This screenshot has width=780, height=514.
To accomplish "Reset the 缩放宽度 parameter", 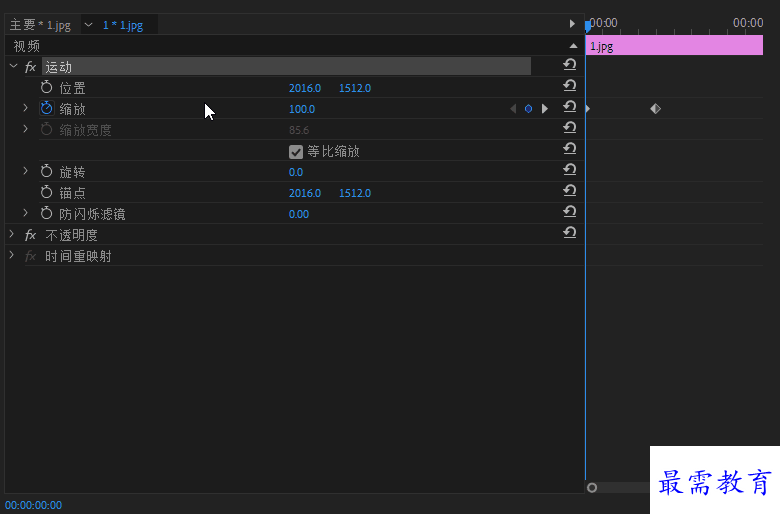I will click(570, 127).
